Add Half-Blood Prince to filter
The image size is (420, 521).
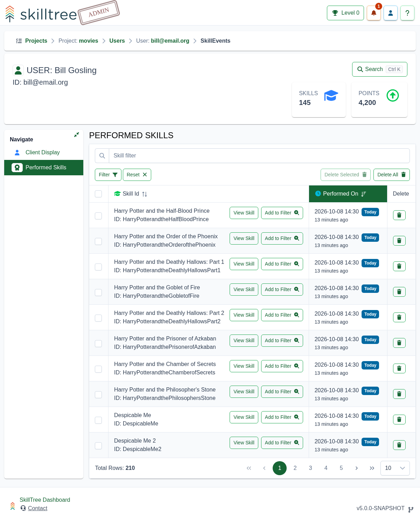282,213
